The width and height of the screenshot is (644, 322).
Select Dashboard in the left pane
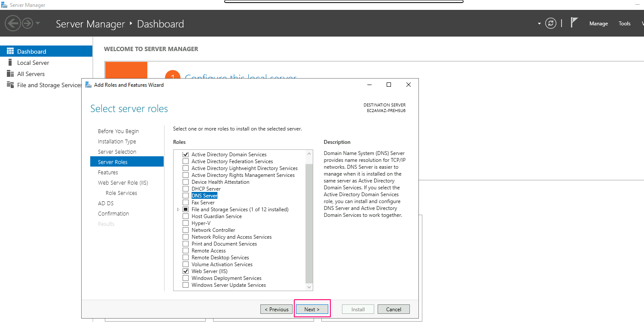pyautogui.click(x=46, y=52)
